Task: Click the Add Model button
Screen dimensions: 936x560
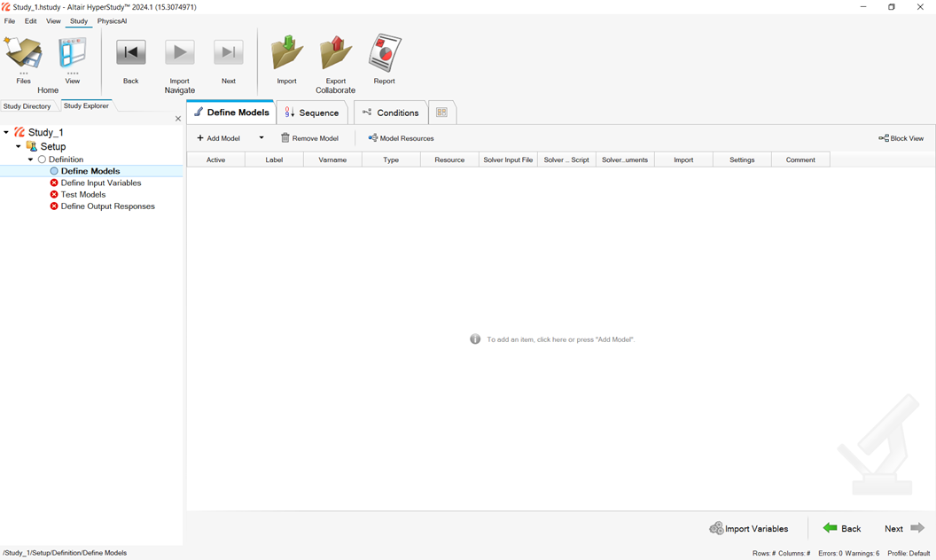Action: [x=218, y=138]
